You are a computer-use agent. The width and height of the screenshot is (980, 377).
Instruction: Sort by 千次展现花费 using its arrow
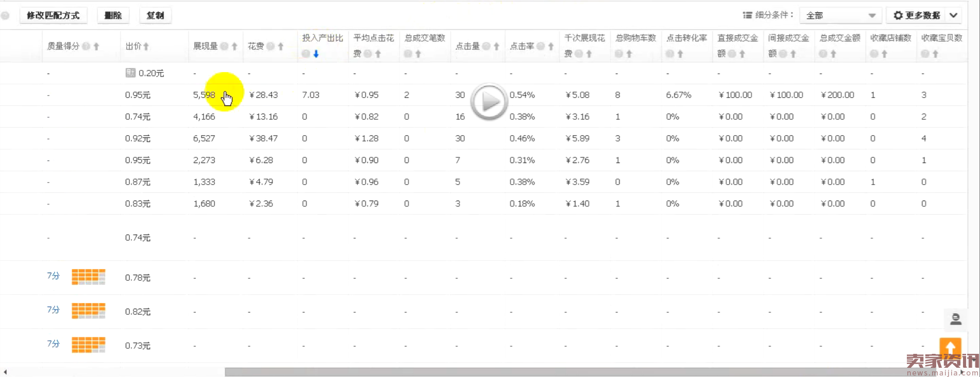click(x=589, y=54)
